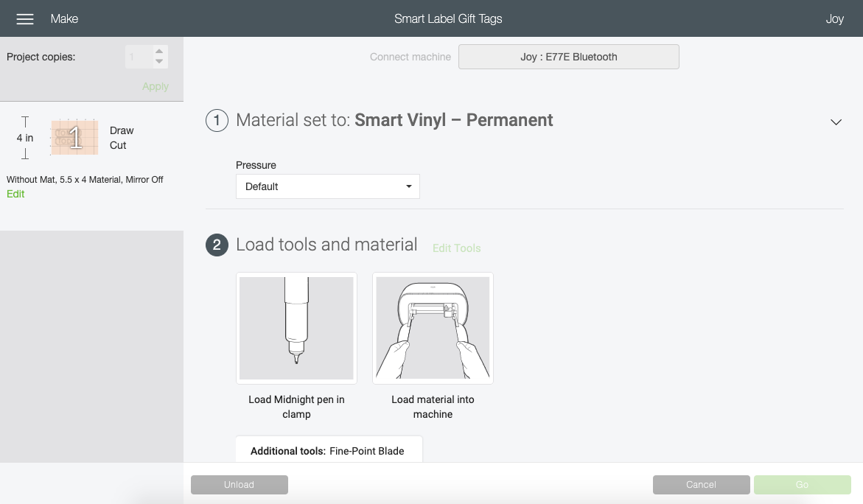Click the step 1 circle icon
863x504 pixels.
click(x=217, y=120)
